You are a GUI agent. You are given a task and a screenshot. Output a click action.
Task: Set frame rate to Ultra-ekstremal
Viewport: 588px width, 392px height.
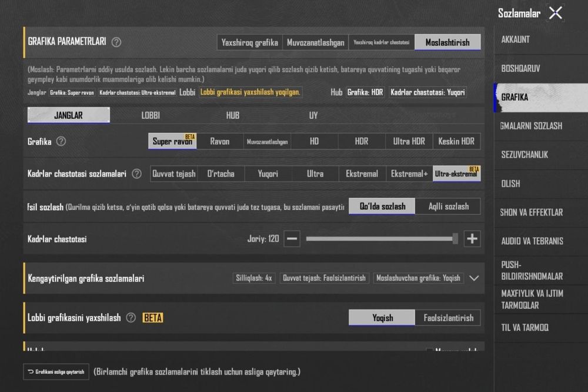[x=456, y=174]
